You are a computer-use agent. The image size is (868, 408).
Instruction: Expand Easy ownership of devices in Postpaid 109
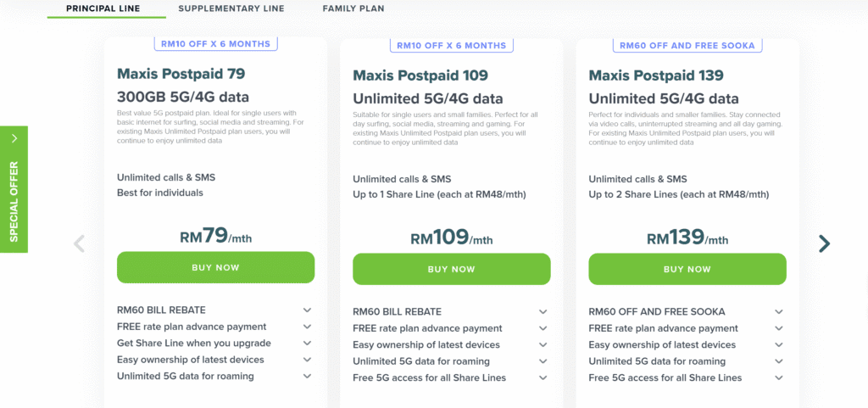point(542,345)
